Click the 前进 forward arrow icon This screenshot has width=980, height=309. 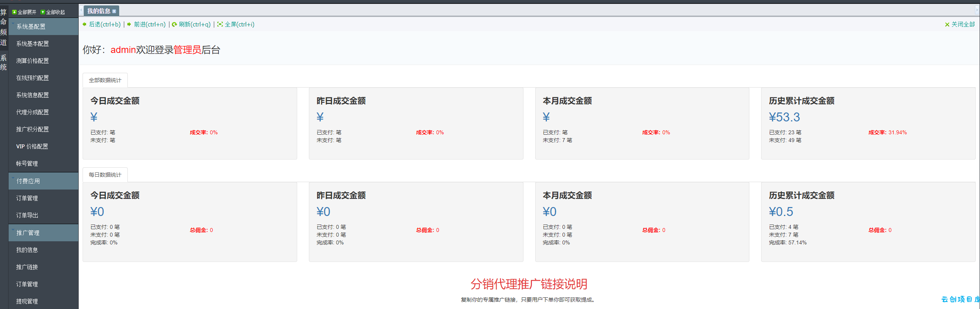click(x=129, y=24)
